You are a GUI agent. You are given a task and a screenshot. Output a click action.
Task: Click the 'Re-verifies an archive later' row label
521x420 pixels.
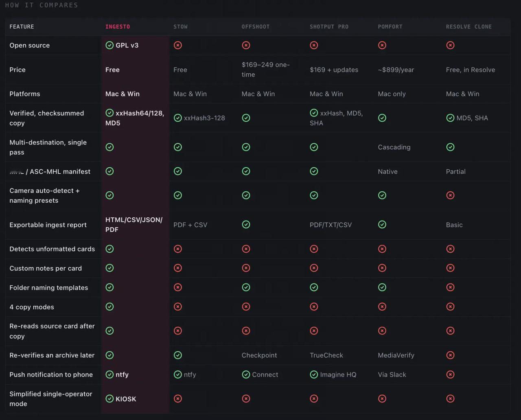[x=52, y=355]
